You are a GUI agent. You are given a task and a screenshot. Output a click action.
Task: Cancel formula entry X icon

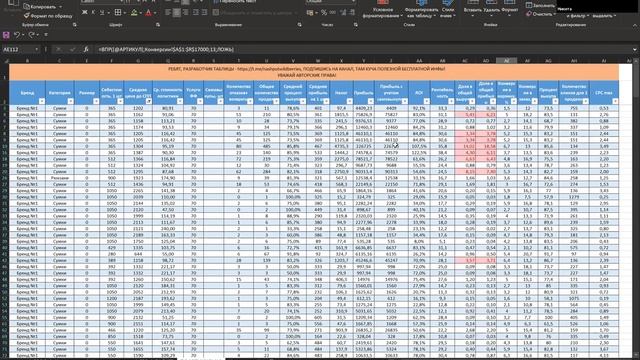pyautogui.click(x=58, y=49)
